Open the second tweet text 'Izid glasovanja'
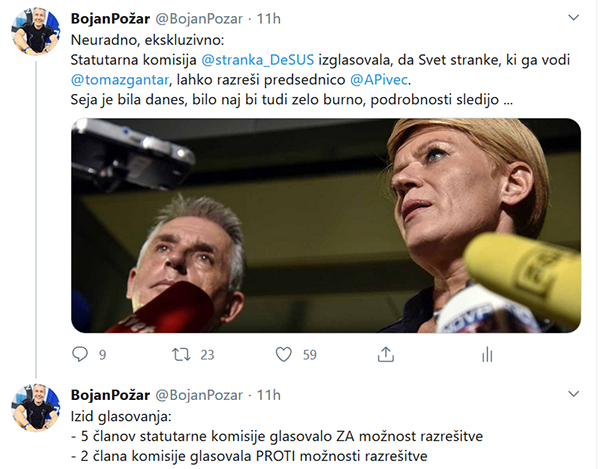Screen dimensions: 600x469 click(121, 417)
